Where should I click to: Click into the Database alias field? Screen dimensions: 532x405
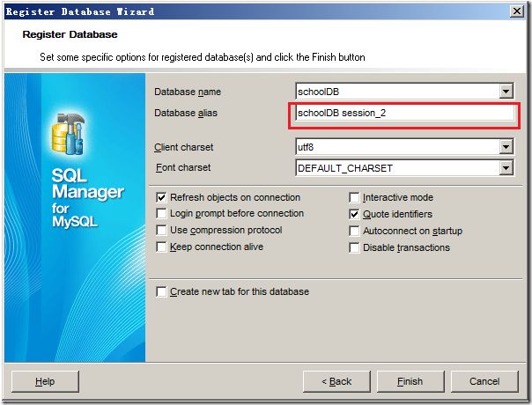point(404,113)
